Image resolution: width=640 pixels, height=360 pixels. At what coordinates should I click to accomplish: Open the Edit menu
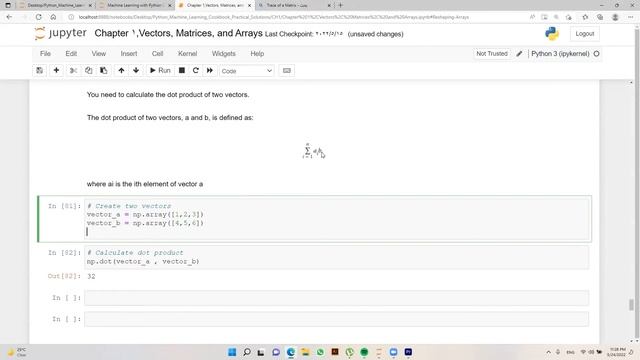click(x=71, y=53)
